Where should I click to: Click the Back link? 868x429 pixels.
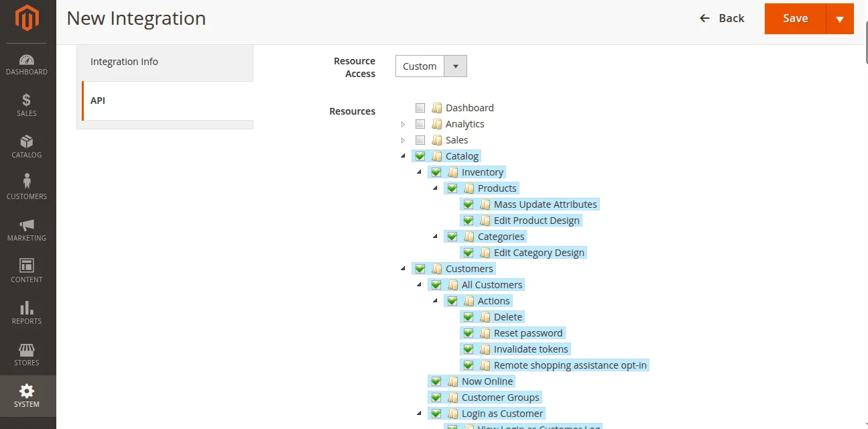[x=722, y=18]
